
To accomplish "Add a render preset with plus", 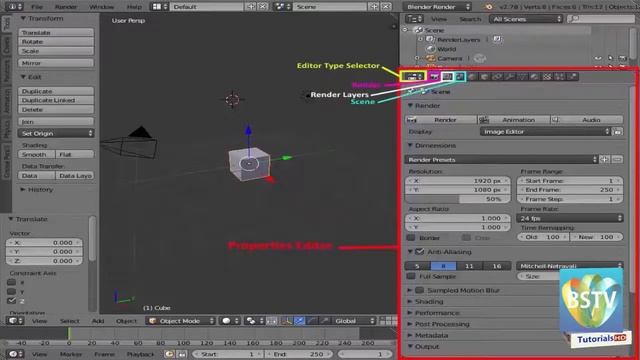I will pos(605,159).
